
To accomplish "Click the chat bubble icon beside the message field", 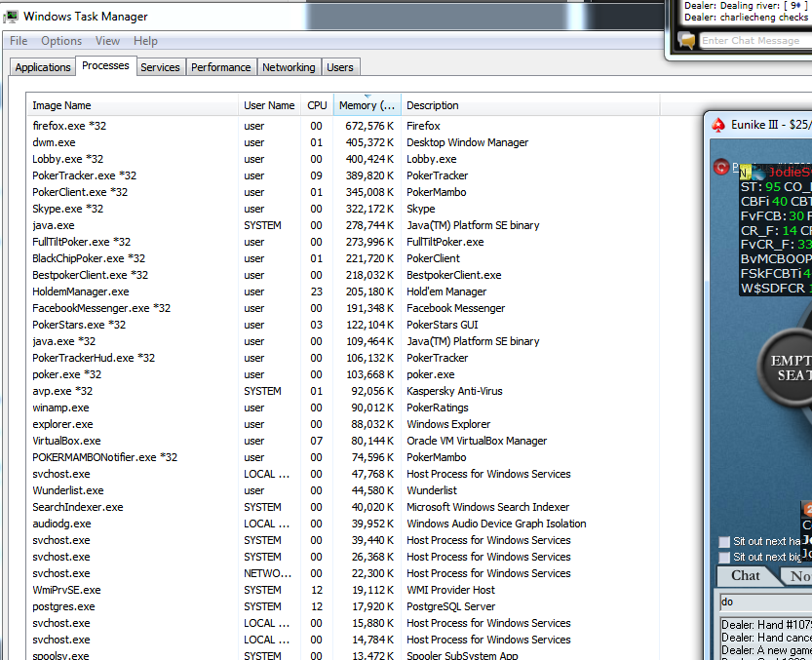I will pyautogui.click(x=686, y=40).
